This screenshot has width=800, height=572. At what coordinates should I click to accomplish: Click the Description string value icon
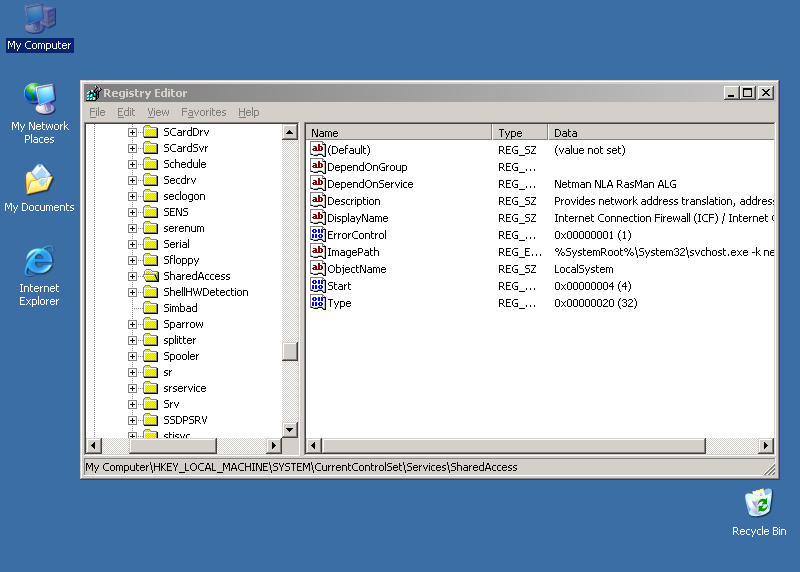317,201
